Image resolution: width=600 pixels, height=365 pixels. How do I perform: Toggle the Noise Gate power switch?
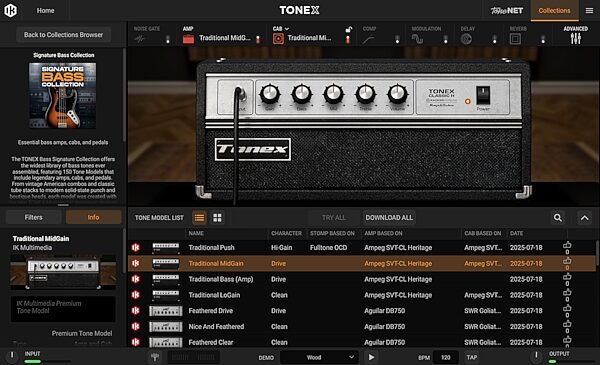168,39
